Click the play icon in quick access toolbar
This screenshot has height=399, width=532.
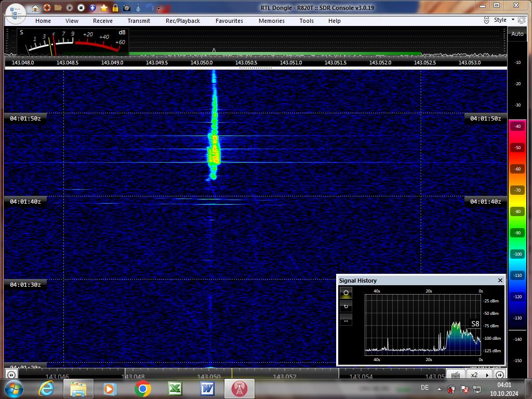[x=70, y=7]
